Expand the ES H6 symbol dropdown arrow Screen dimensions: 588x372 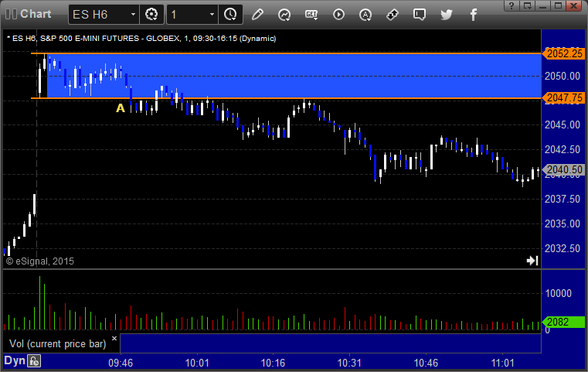point(133,15)
